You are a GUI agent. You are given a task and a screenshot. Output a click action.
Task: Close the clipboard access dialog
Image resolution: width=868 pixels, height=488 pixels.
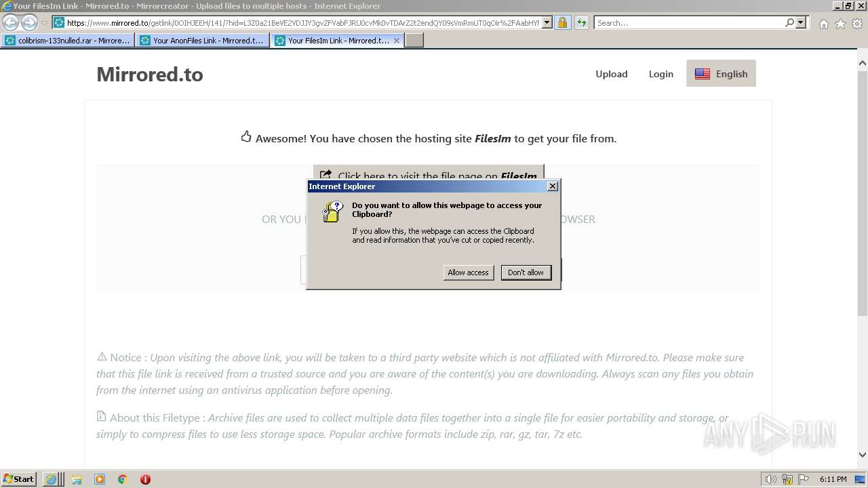[x=553, y=186]
